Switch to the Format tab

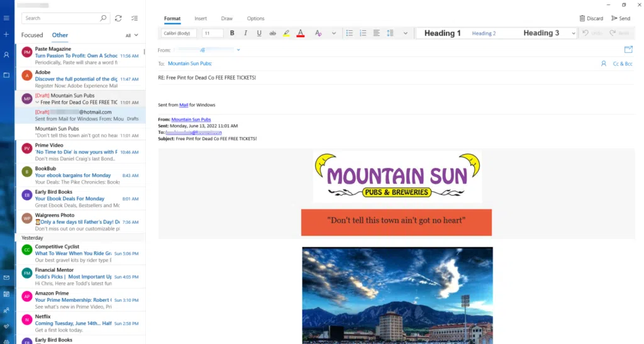click(x=172, y=18)
